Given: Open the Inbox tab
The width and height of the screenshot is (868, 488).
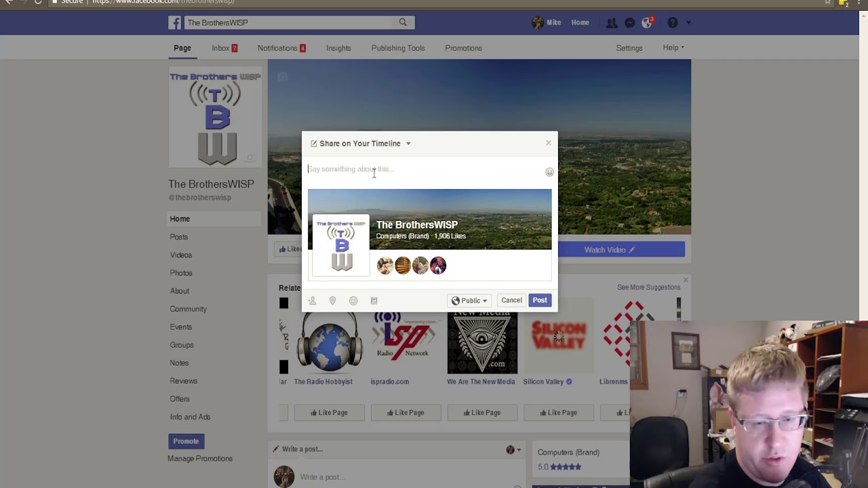Looking at the screenshot, I should 224,48.
